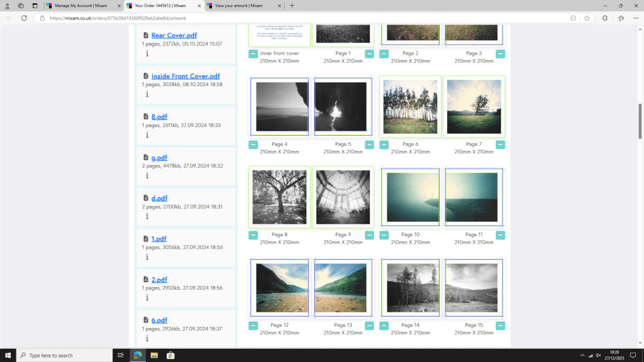Switch to Manage My Account tab
644x362 pixels.
click(x=79, y=6)
